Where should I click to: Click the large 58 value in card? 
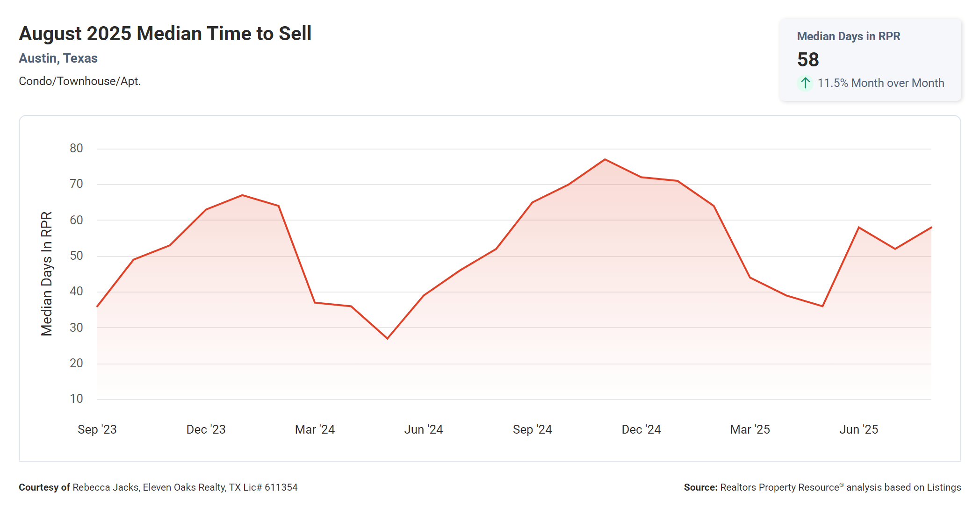pyautogui.click(x=808, y=60)
